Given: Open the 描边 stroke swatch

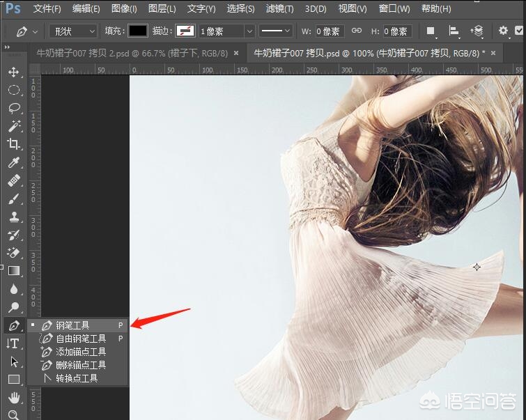Looking at the screenshot, I should coord(185,31).
